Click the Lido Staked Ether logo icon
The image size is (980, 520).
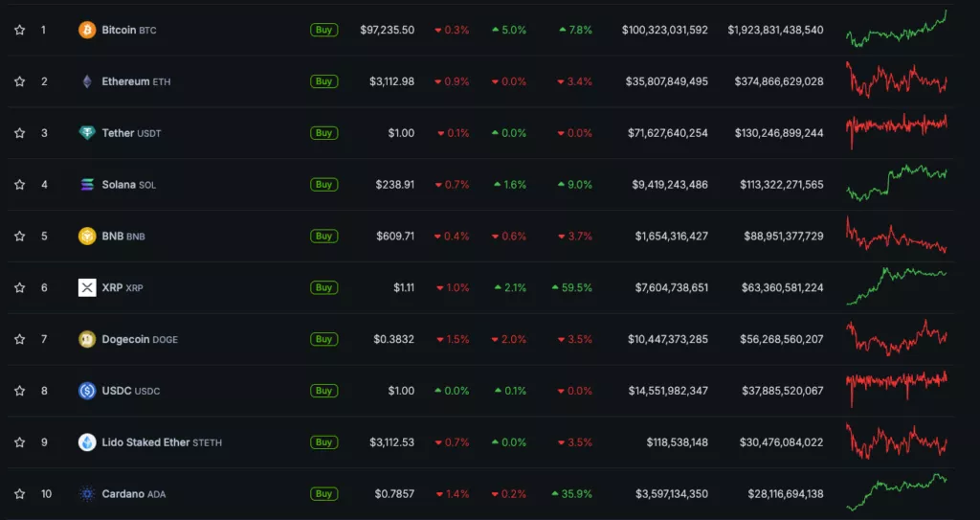[87, 442]
